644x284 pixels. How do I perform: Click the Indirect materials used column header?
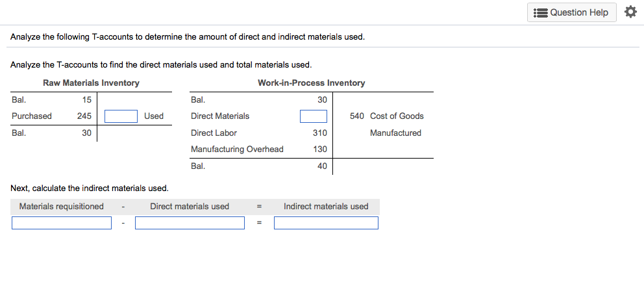click(326, 207)
